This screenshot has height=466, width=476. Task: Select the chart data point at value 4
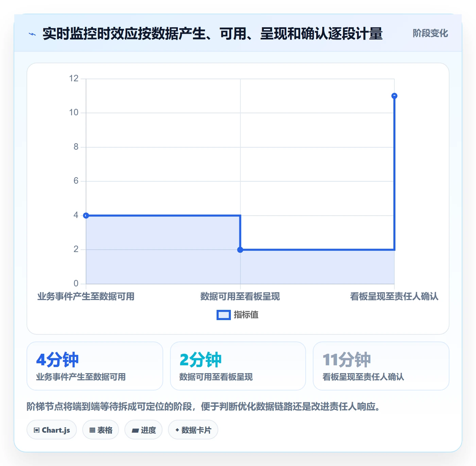click(86, 215)
